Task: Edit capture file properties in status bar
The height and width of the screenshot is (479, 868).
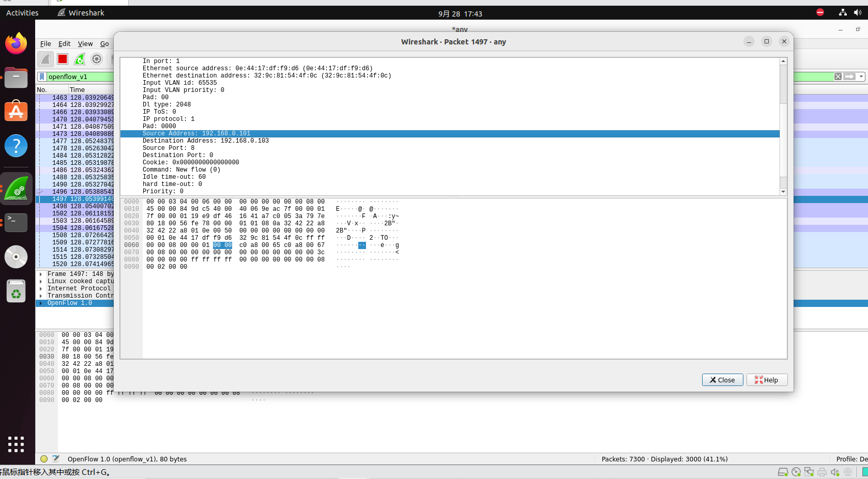Action: (56, 459)
